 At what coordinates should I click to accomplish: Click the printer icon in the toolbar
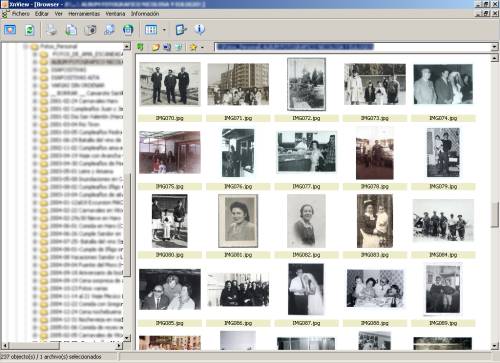(x=52, y=30)
